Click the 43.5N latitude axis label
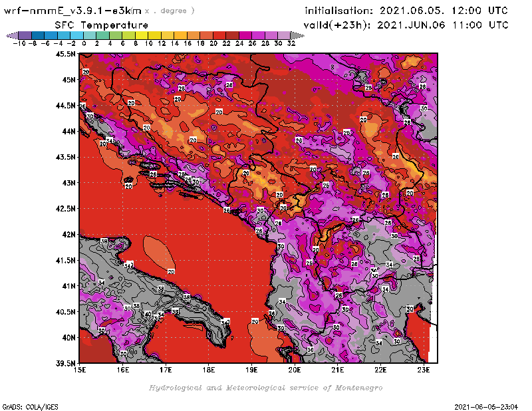This screenshot has width=532, height=411. pyautogui.click(x=65, y=157)
